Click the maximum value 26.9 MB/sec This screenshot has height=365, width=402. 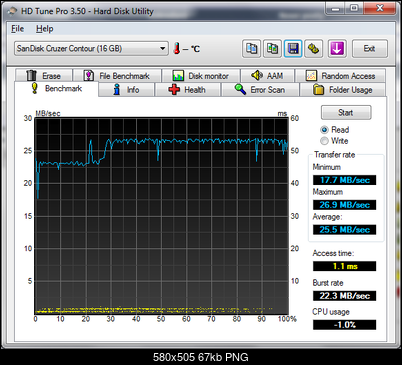[x=344, y=205]
